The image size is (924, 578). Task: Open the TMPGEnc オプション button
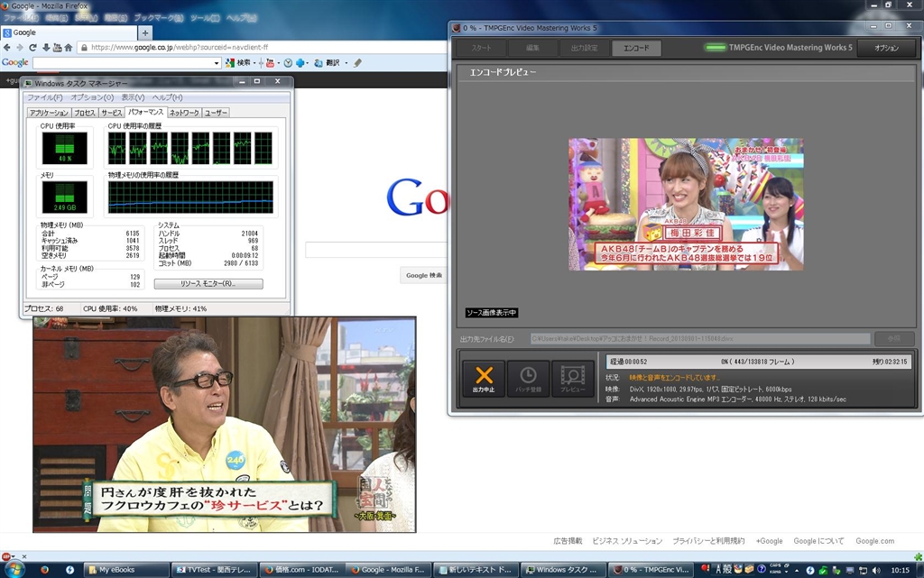click(x=886, y=48)
